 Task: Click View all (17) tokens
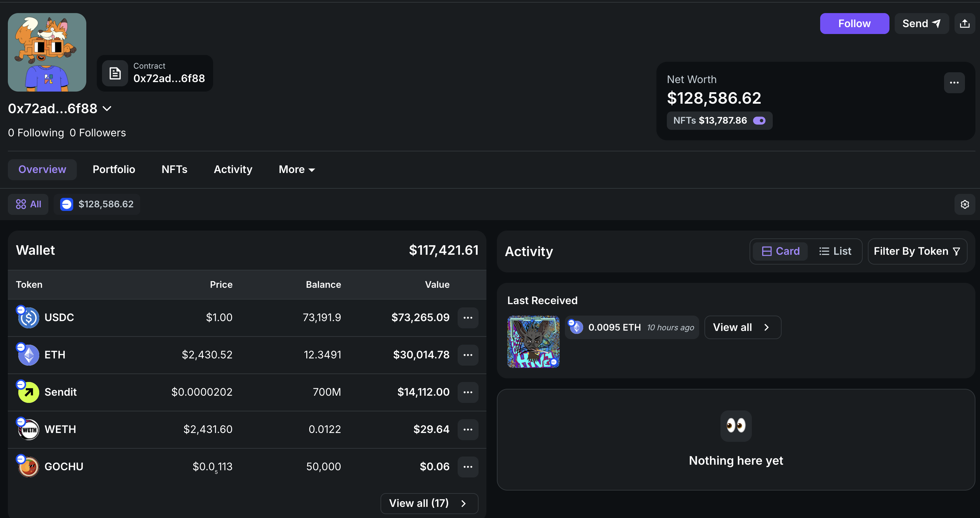click(x=429, y=503)
